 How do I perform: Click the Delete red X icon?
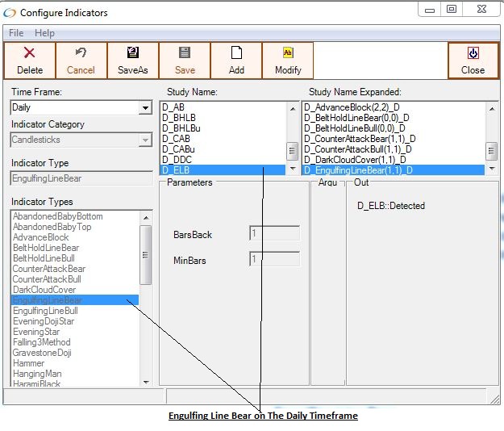[x=30, y=53]
